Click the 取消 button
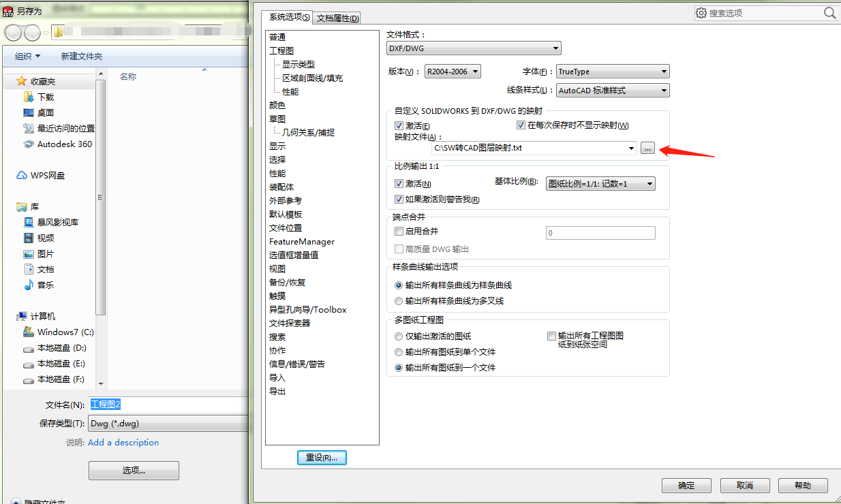This screenshot has width=841, height=504. (745, 486)
